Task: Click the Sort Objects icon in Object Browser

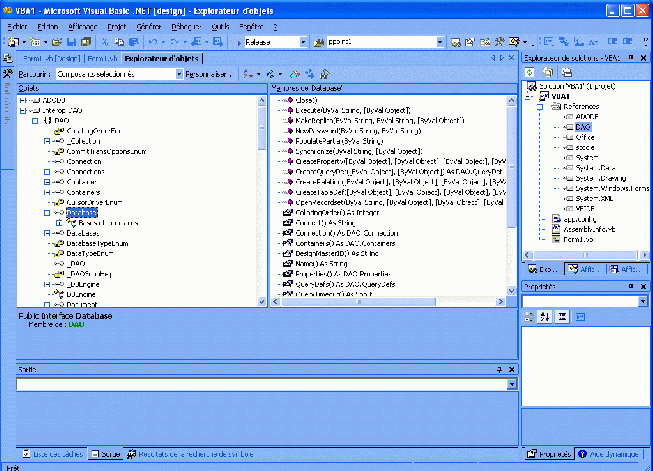Action: click(248, 74)
